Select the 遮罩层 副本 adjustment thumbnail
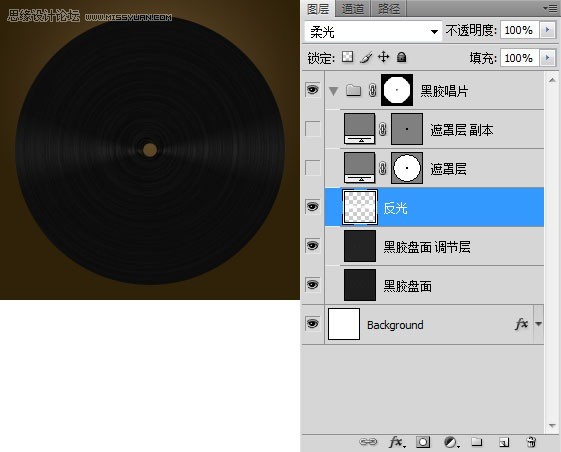 (x=360, y=129)
